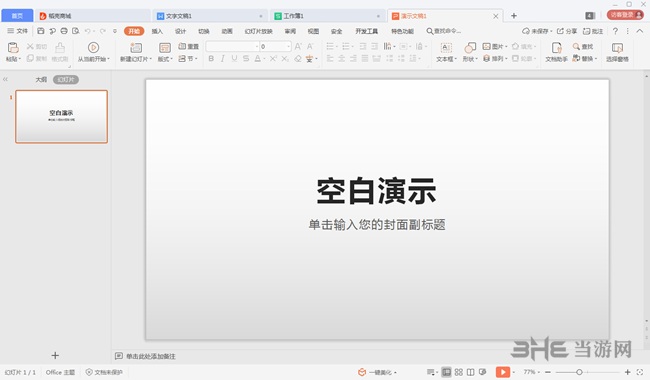Image resolution: width=650 pixels, height=380 pixels.
Task: Start slideshow from current slide icon
Action: pos(93,48)
